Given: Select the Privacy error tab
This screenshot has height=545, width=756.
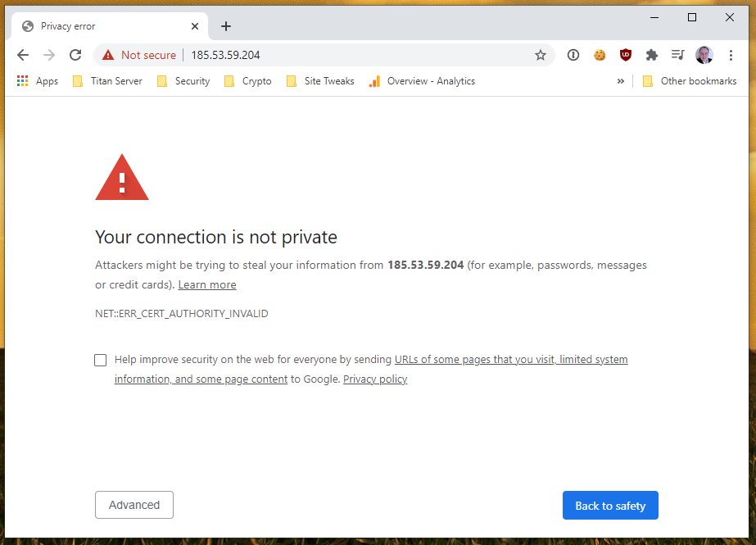Looking at the screenshot, I should [98, 26].
